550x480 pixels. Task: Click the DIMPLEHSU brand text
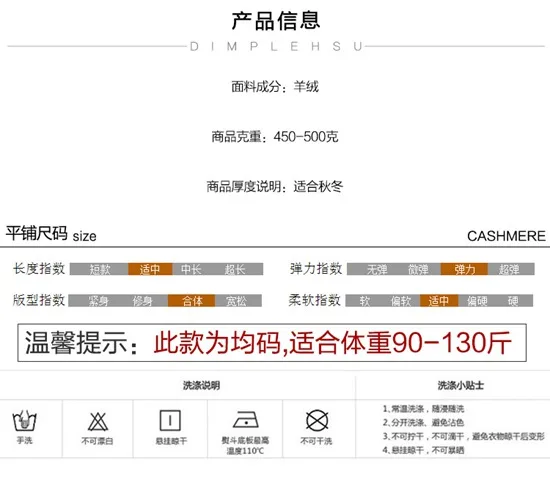pyautogui.click(x=276, y=46)
